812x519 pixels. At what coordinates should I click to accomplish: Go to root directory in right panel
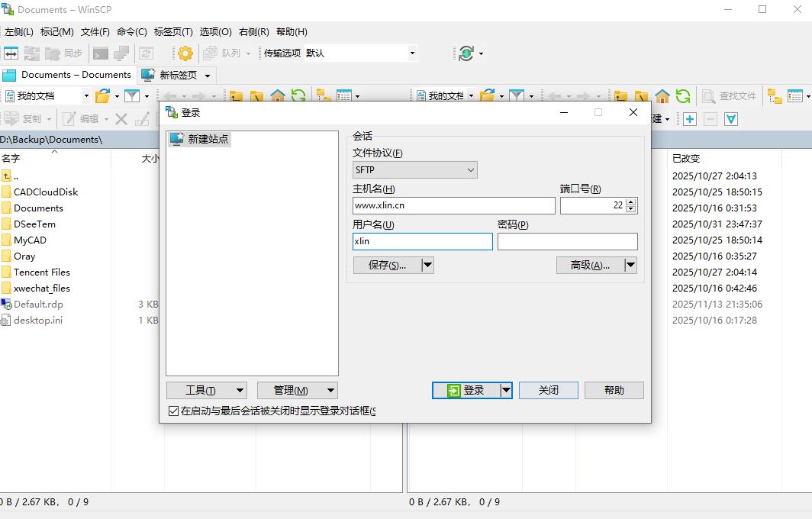coord(641,96)
